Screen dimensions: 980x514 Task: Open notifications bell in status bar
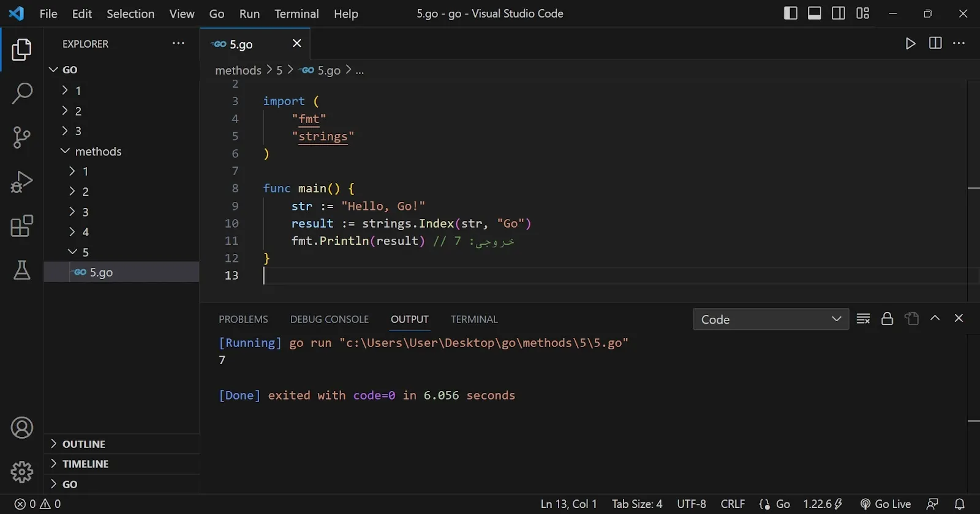pos(960,504)
